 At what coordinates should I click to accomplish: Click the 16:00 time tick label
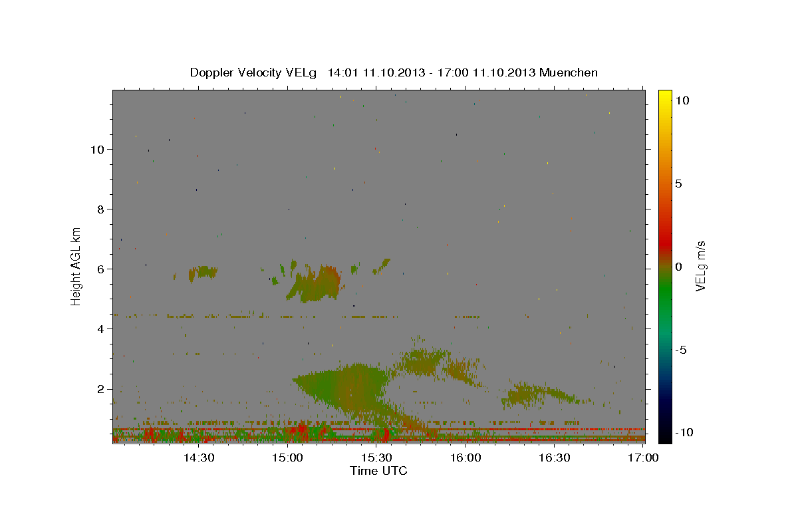[x=465, y=458]
